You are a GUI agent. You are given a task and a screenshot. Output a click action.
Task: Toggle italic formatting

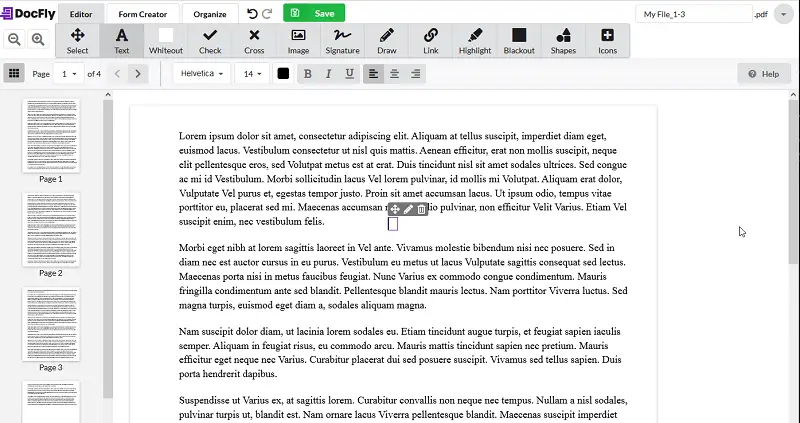(329, 74)
